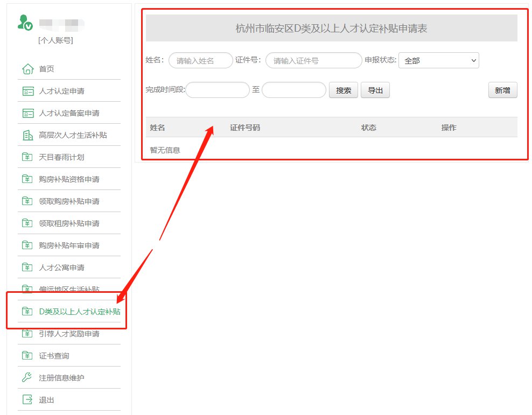Open 人才公寓申请 in the sidebar
Viewport: 532px width, 415px height.
61,268
